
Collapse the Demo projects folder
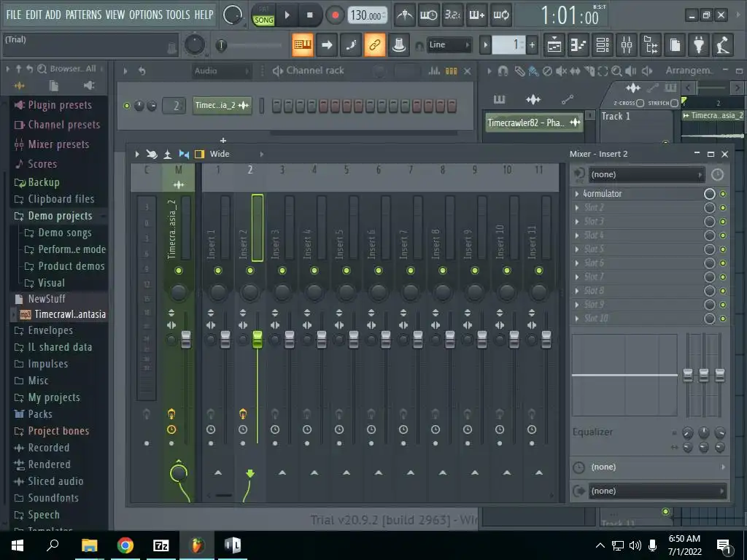pos(60,216)
